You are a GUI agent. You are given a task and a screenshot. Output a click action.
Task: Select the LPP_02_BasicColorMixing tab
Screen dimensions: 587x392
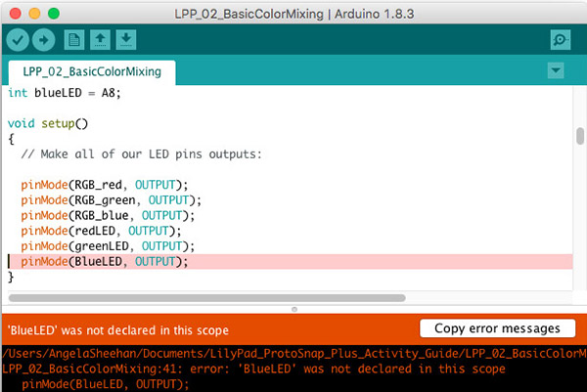pyautogui.click(x=91, y=72)
